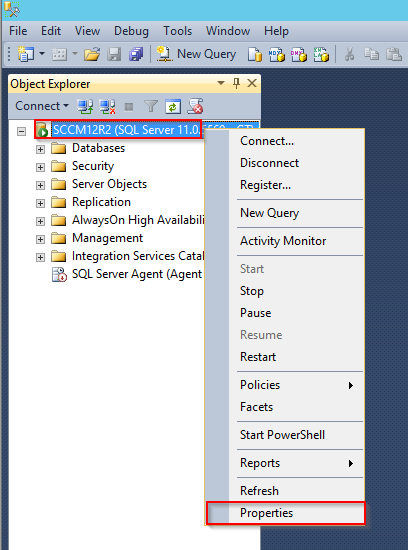Expand the Server Objects folder
The image size is (408, 550).
click(40, 185)
